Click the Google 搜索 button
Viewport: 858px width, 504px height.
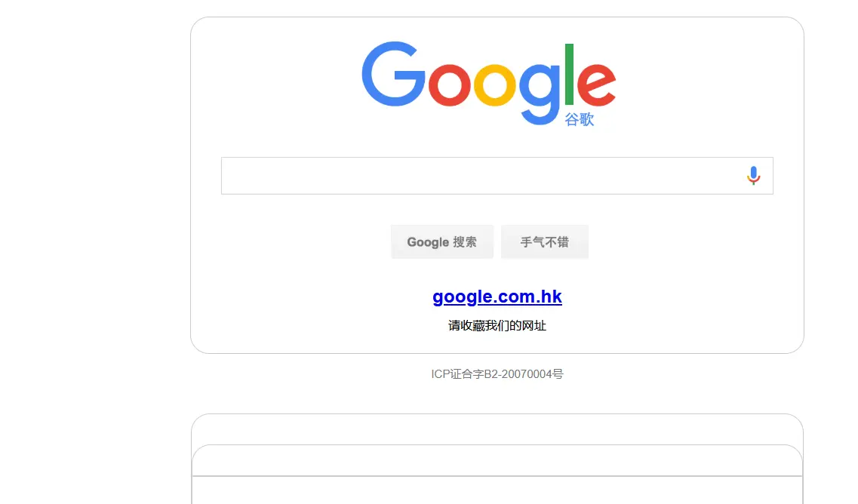(442, 242)
